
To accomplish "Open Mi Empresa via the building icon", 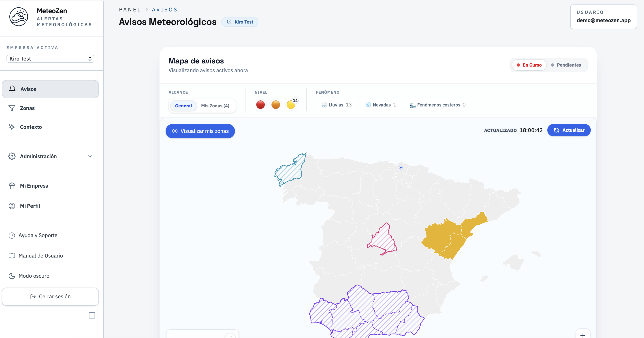I will point(12,186).
